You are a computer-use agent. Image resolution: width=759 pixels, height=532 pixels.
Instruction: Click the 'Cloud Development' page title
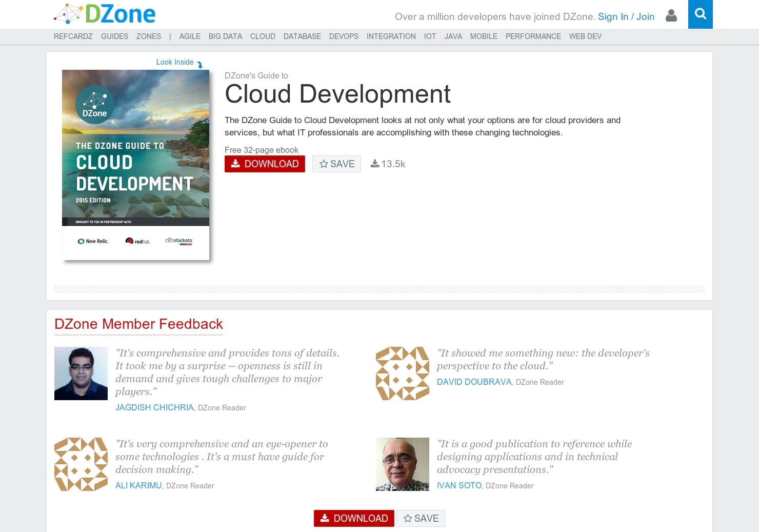click(x=337, y=94)
